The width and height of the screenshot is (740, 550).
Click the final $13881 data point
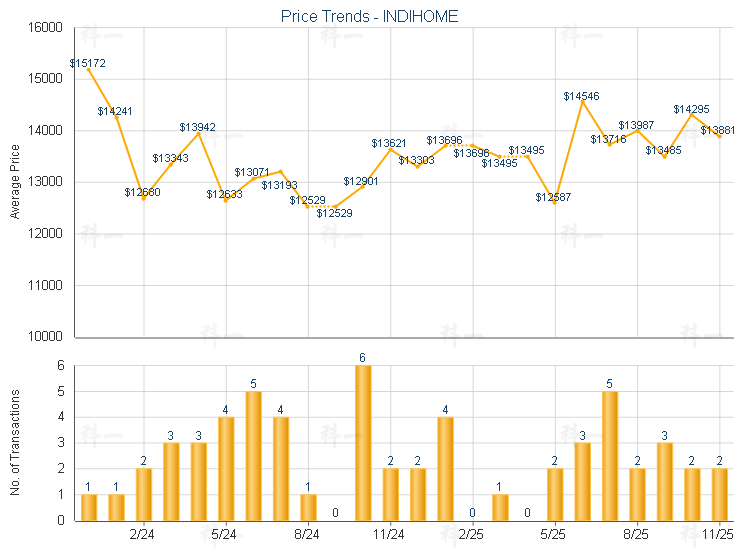click(719, 136)
